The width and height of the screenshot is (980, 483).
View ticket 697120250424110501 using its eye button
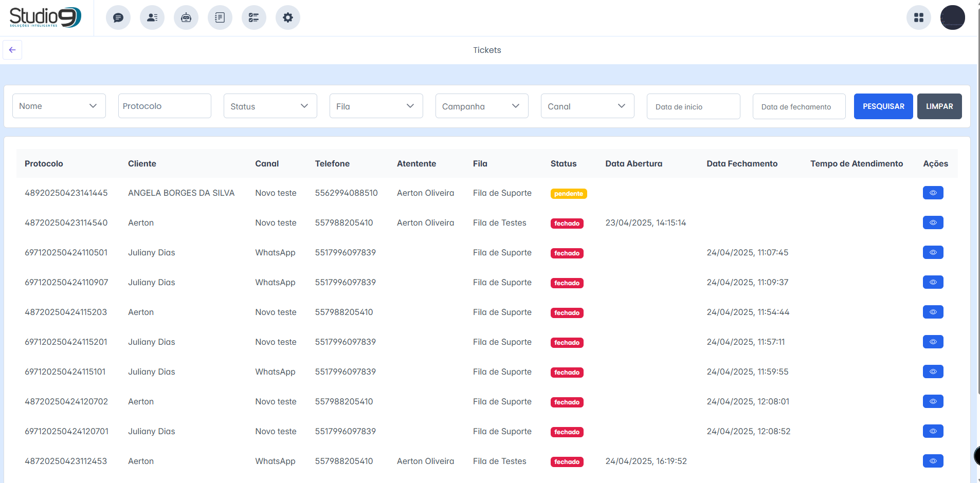pos(933,252)
